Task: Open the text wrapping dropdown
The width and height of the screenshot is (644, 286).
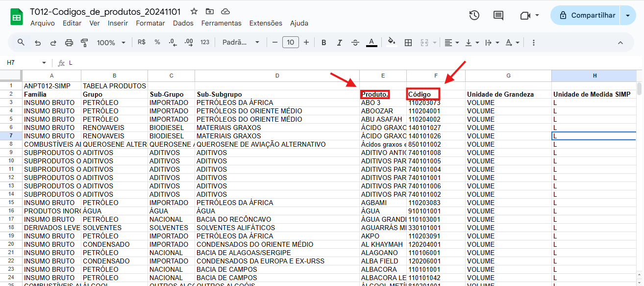Action: (492, 43)
